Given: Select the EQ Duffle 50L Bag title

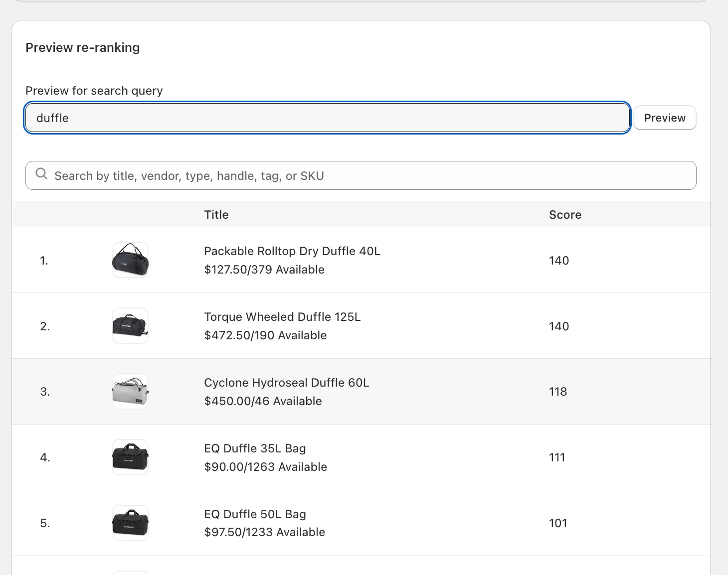Looking at the screenshot, I should pos(255,514).
